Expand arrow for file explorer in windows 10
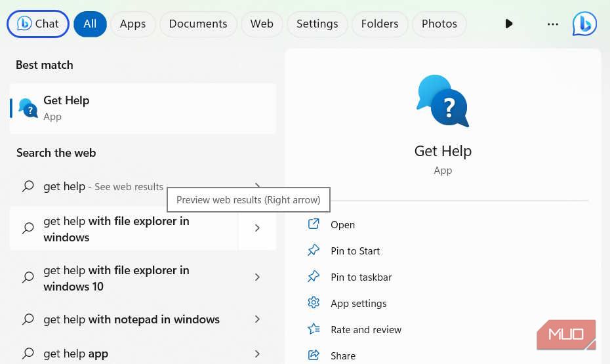 pyautogui.click(x=257, y=277)
